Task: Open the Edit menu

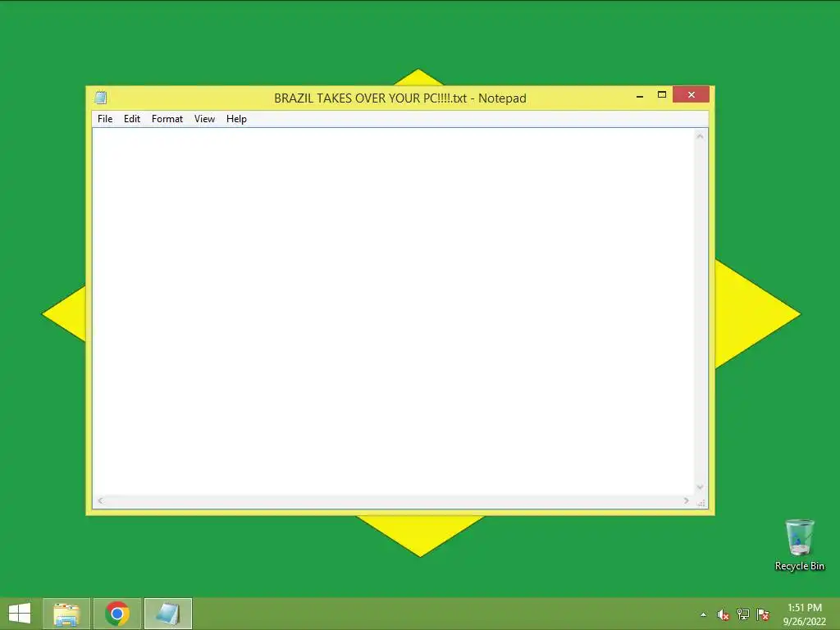Action: pos(132,119)
